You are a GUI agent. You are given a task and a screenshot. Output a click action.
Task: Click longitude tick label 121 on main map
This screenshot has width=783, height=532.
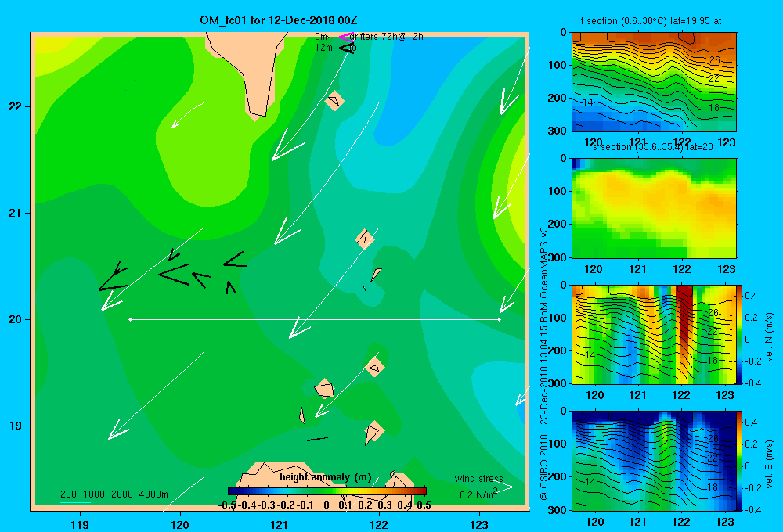coord(280,524)
